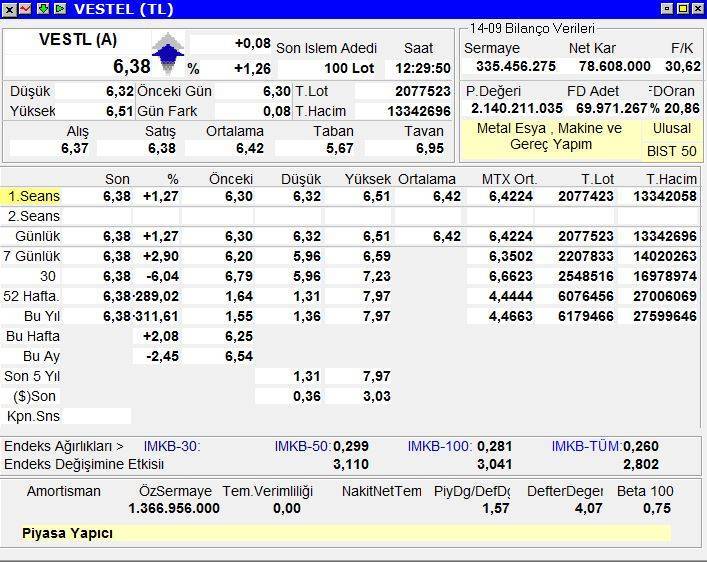This screenshot has width=707, height=562.
Task: Maximize the VESTEL window with yellow button
Action: click(682, 9)
